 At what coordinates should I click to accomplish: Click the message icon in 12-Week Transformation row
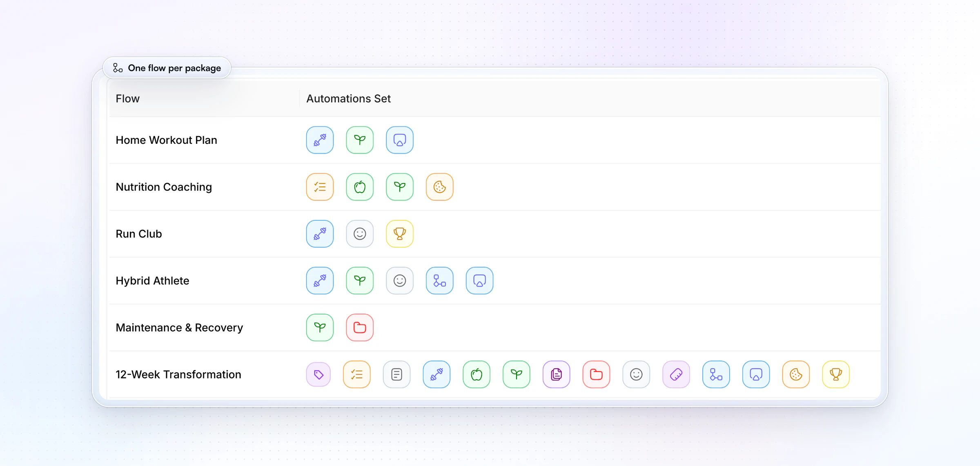756,374
